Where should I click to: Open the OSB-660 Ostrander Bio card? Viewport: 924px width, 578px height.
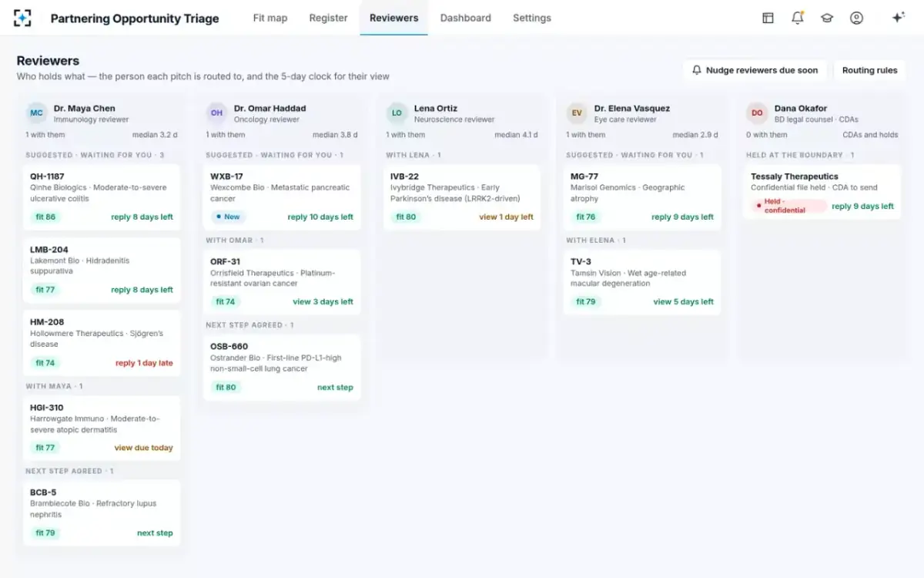click(x=282, y=368)
